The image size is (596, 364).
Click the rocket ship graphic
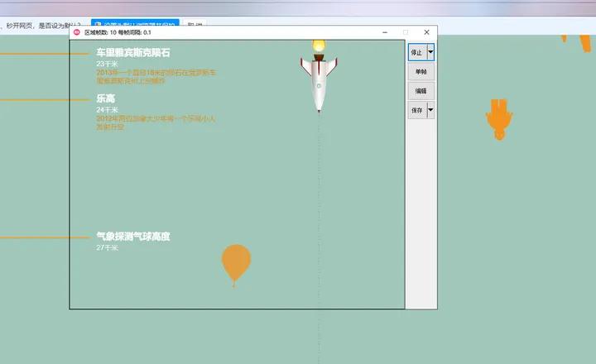319,77
